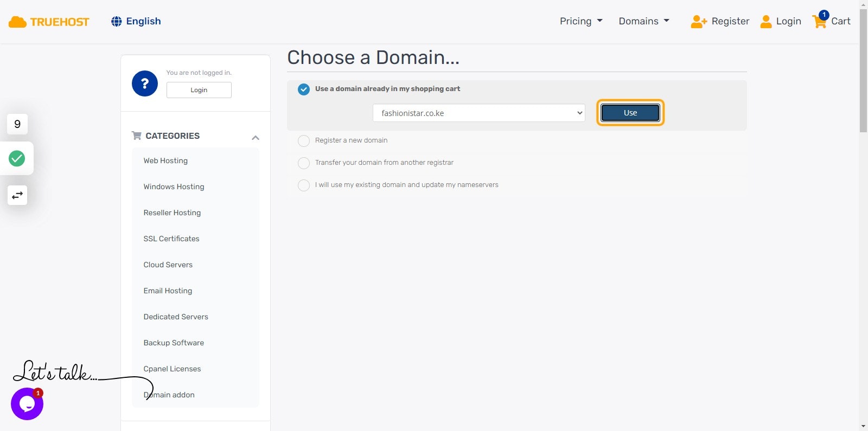Viewport: 868px width, 431px height.
Task: Open SSL Certificates category link
Action: (x=171, y=239)
